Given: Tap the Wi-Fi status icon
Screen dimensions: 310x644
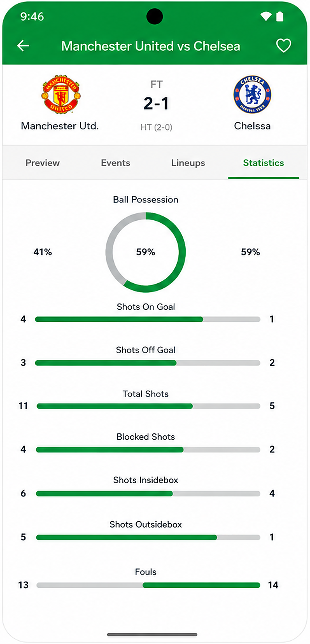Looking at the screenshot, I should point(266,17).
